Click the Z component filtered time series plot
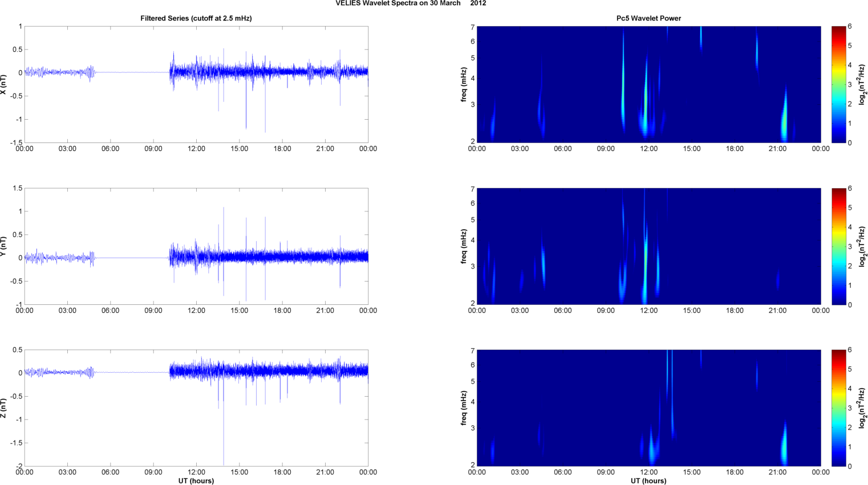 (x=196, y=408)
